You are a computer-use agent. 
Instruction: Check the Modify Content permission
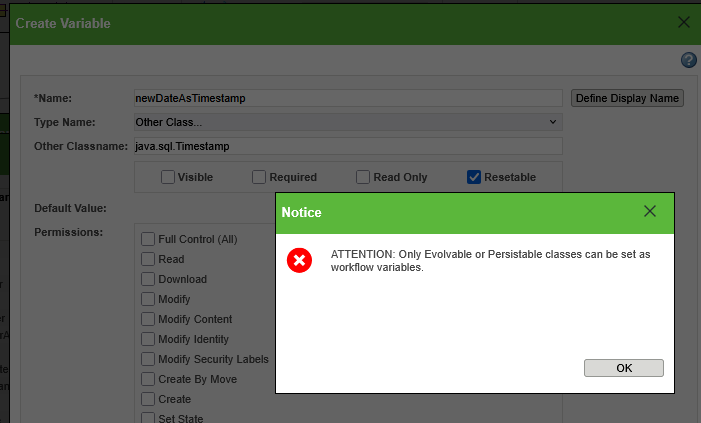[x=148, y=319]
